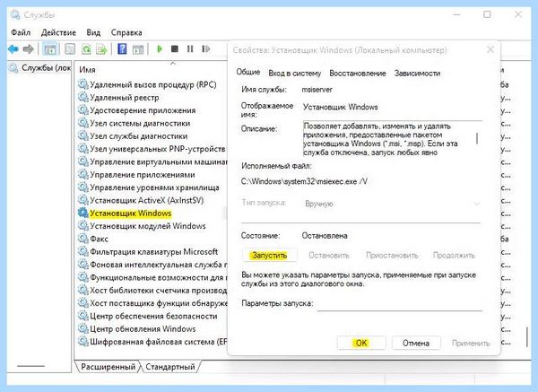Switch to the Стандартный view tab
The height and width of the screenshot is (392, 538).
pos(170,367)
